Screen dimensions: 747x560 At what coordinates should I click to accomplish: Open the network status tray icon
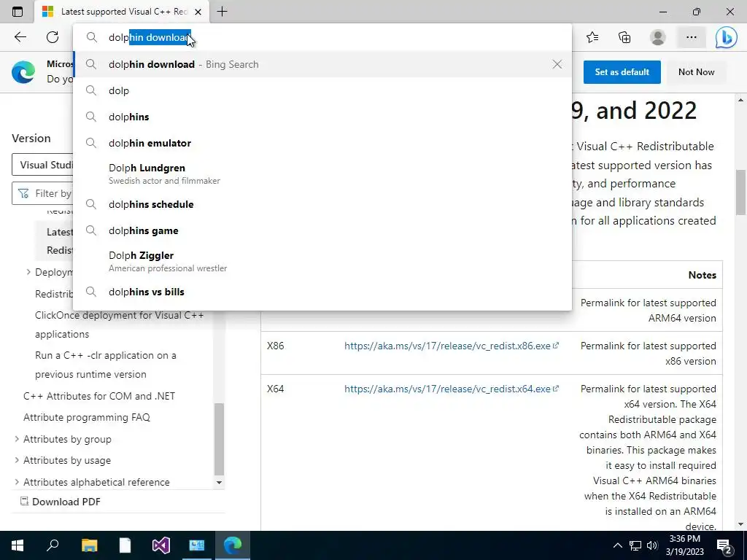[x=635, y=545]
